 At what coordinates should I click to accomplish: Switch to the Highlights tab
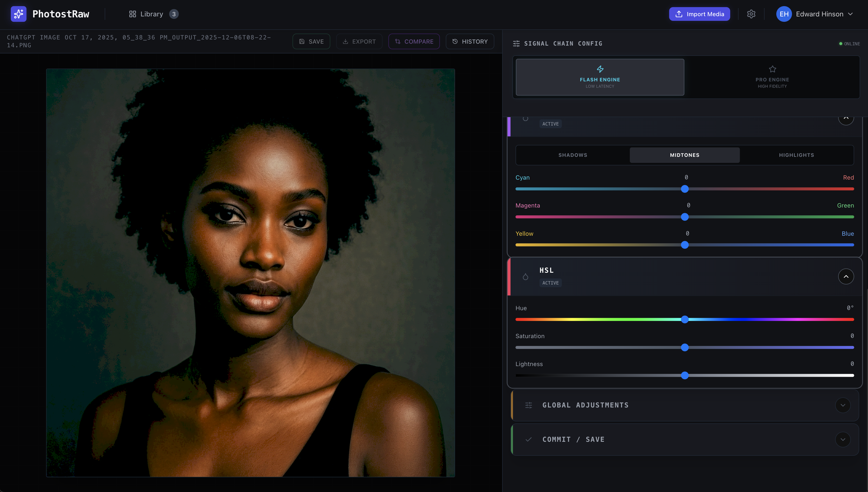796,155
